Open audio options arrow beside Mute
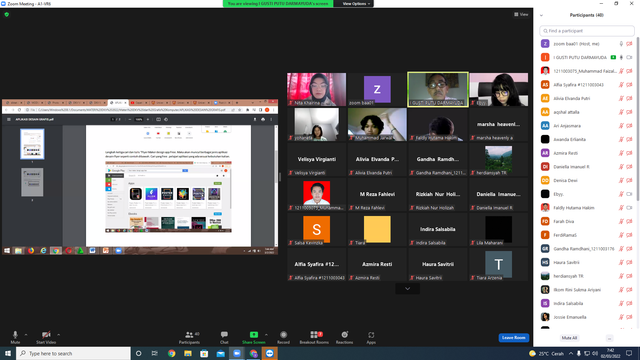 pyautogui.click(x=26, y=335)
